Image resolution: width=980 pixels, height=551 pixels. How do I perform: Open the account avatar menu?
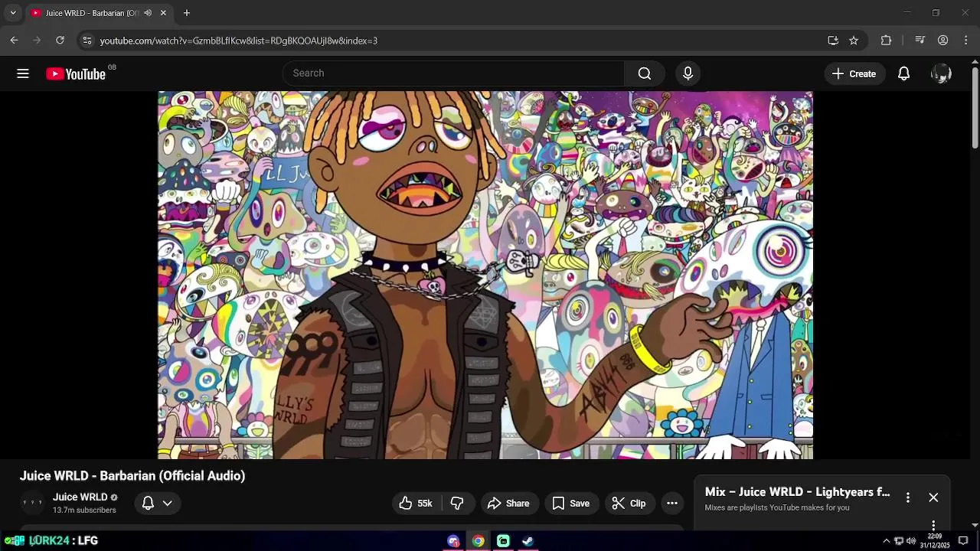tap(941, 73)
